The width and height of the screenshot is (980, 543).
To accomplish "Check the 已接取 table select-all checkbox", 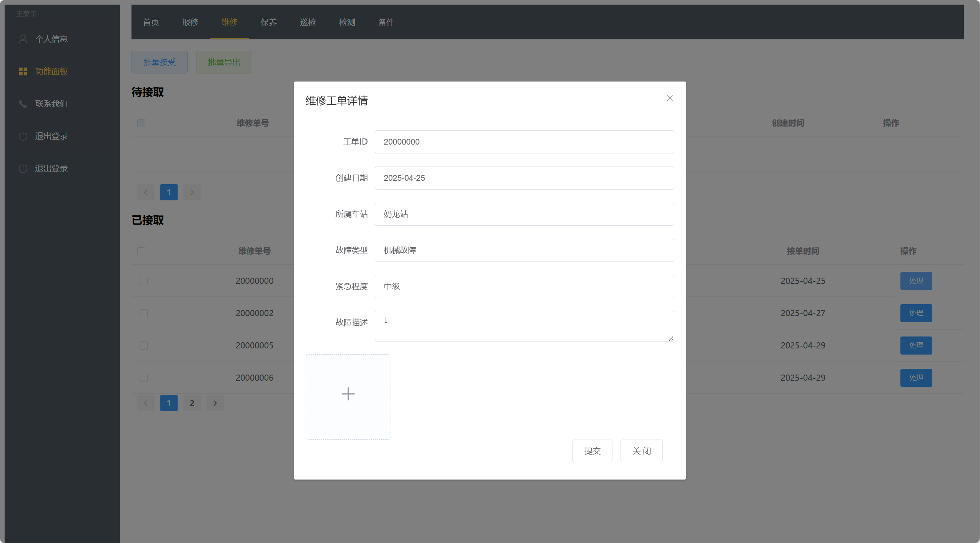I will (141, 251).
